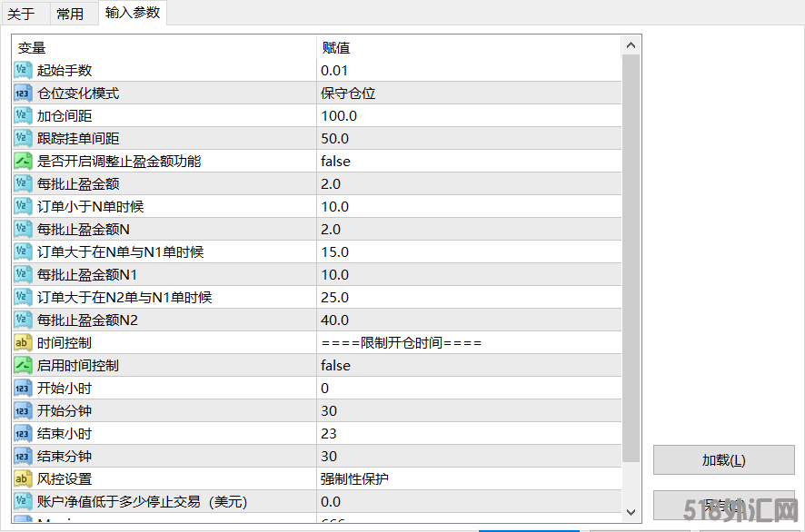This screenshot has height=532, width=805.
Task: Click the icon beside 加仓间距
Action: click(24, 116)
